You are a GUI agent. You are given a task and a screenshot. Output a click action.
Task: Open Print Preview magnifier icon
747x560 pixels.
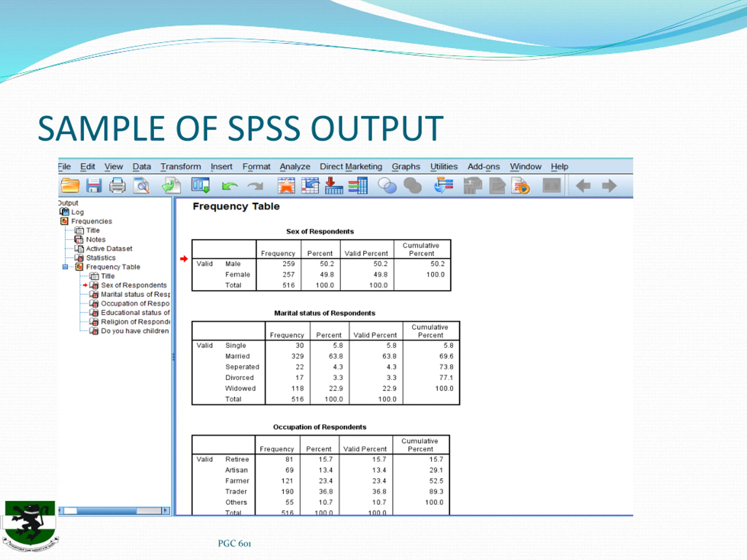(x=141, y=186)
